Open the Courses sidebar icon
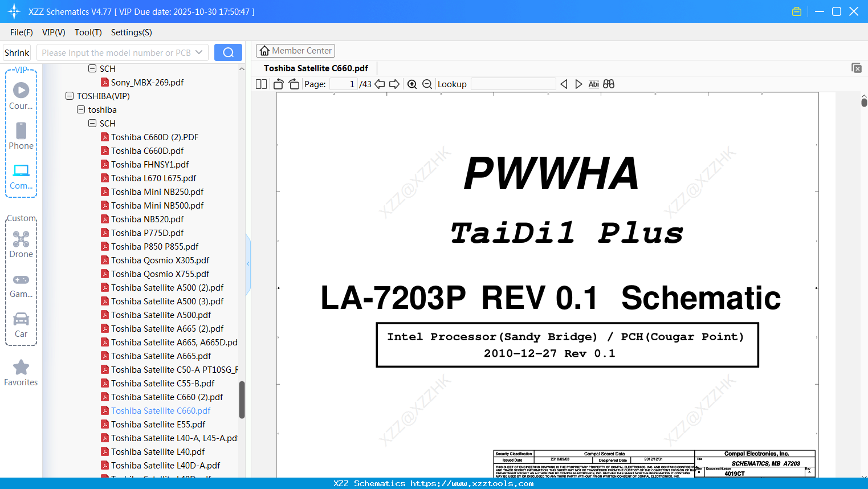 (x=21, y=90)
